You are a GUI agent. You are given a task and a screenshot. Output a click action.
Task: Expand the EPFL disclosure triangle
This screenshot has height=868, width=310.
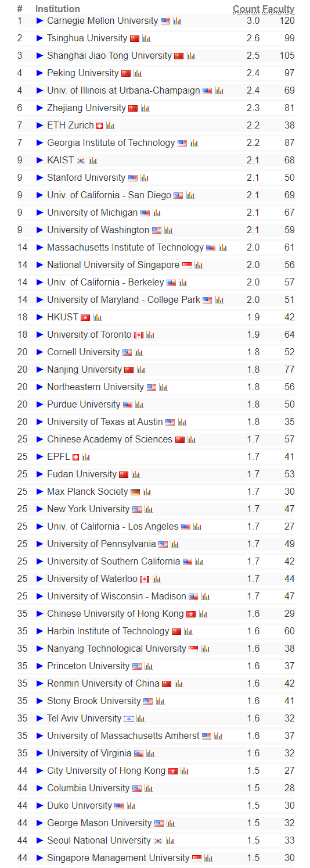pos(40,456)
